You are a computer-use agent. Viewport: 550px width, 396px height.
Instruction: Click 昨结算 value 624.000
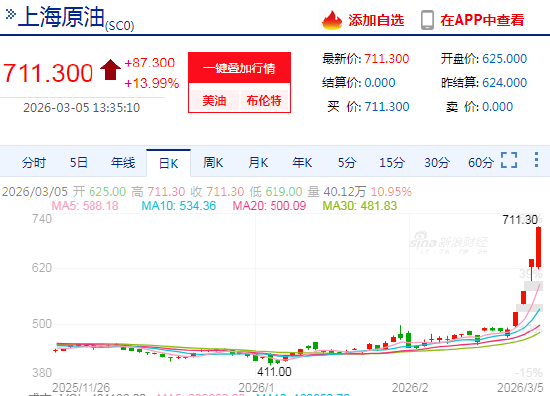pos(504,83)
